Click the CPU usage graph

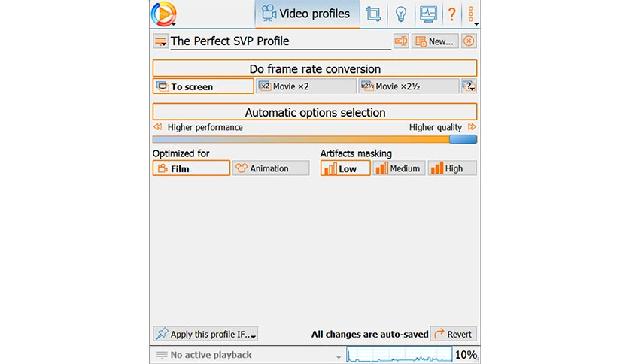399,355
